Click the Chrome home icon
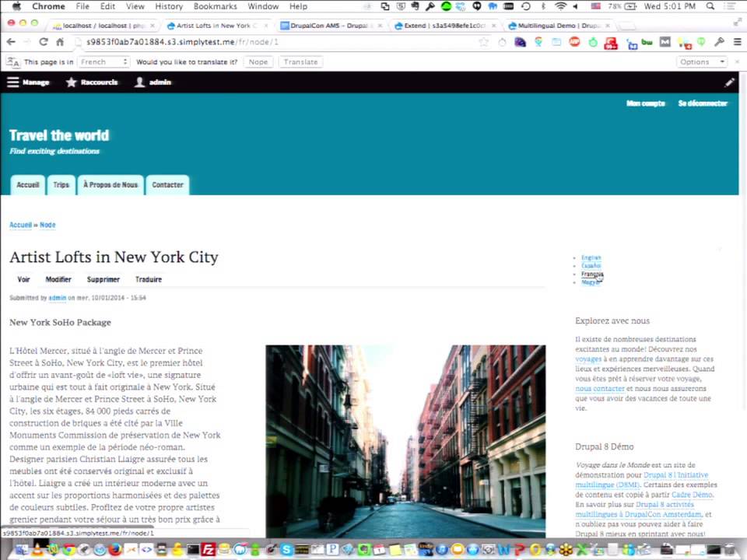Viewport: 747px width, 560px height. 60,42
